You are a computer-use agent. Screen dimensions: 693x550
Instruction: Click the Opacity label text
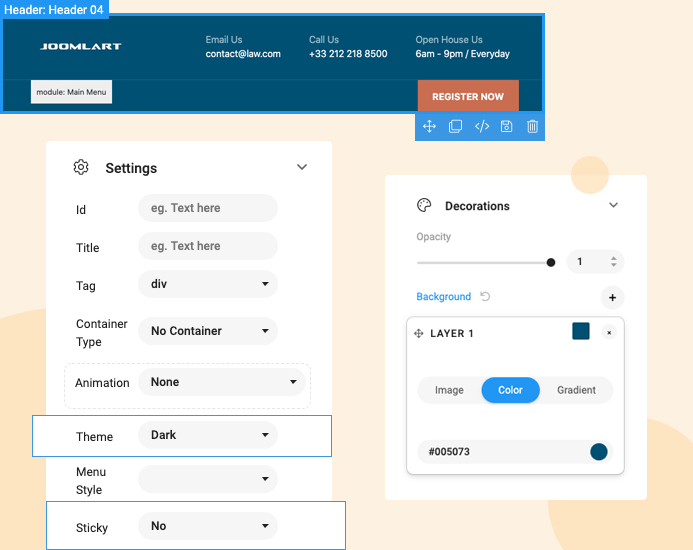434,237
